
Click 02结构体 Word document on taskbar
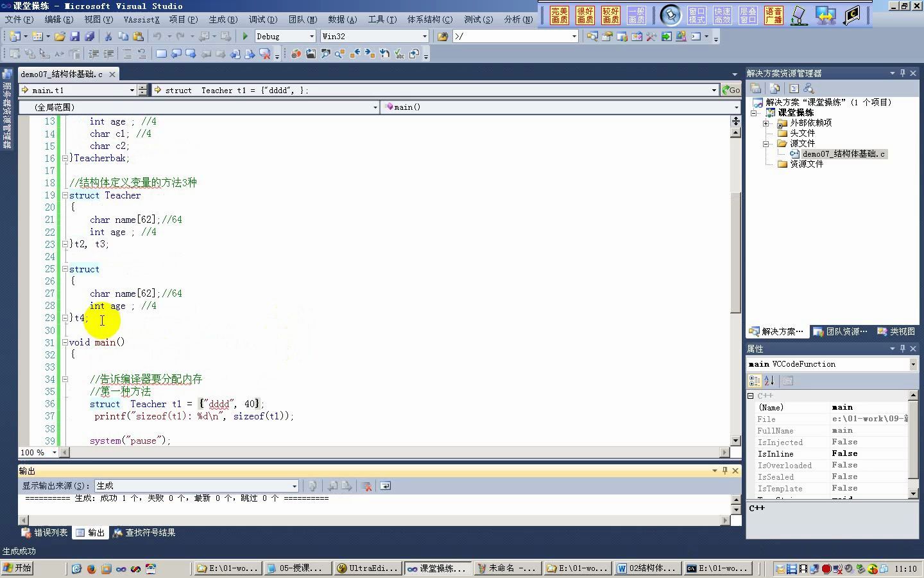[x=646, y=568]
